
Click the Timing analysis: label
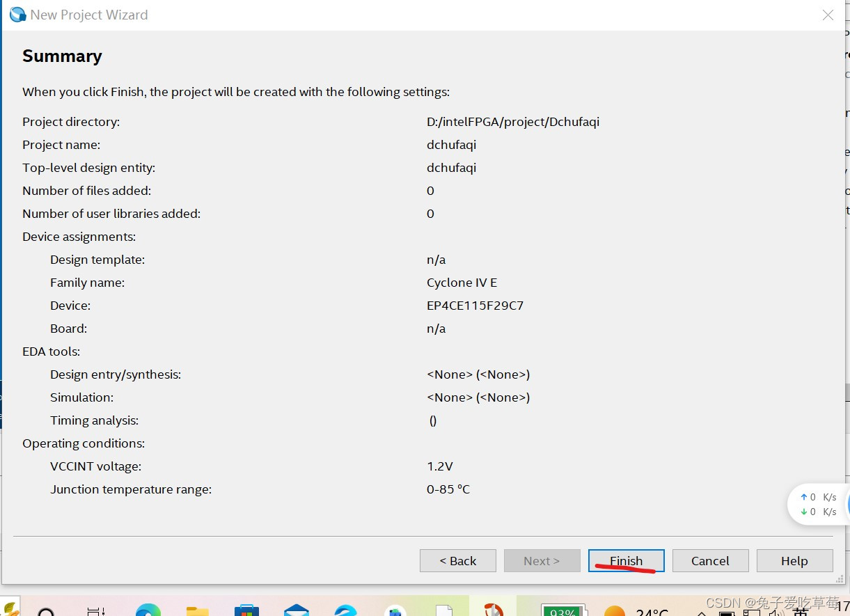pyautogui.click(x=94, y=420)
